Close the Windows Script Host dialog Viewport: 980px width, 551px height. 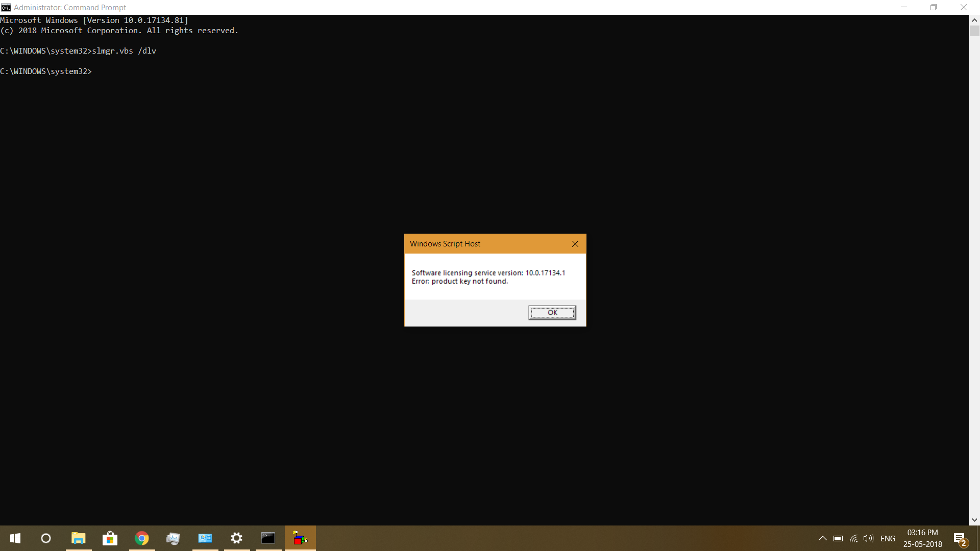tap(575, 244)
